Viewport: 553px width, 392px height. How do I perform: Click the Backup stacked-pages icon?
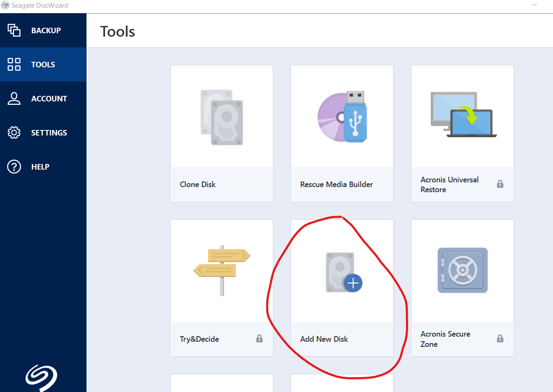14,30
